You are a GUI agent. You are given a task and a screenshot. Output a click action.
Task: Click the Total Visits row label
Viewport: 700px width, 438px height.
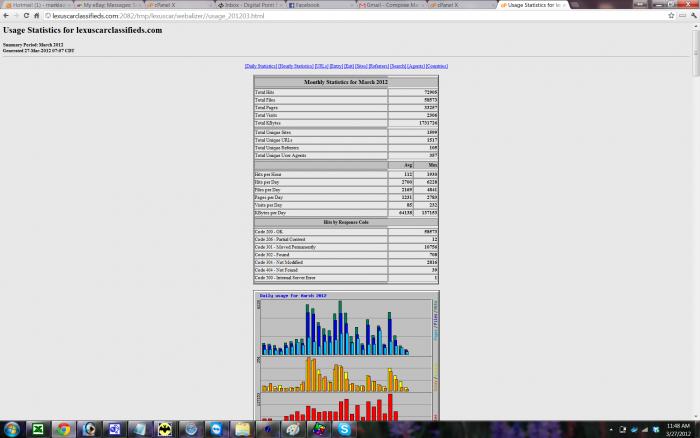(266, 115)
